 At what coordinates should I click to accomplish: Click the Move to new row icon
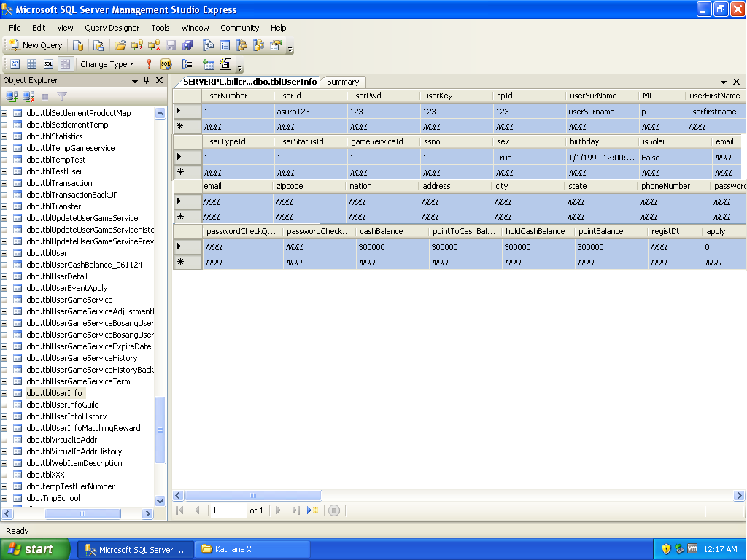tap(312, 510)
